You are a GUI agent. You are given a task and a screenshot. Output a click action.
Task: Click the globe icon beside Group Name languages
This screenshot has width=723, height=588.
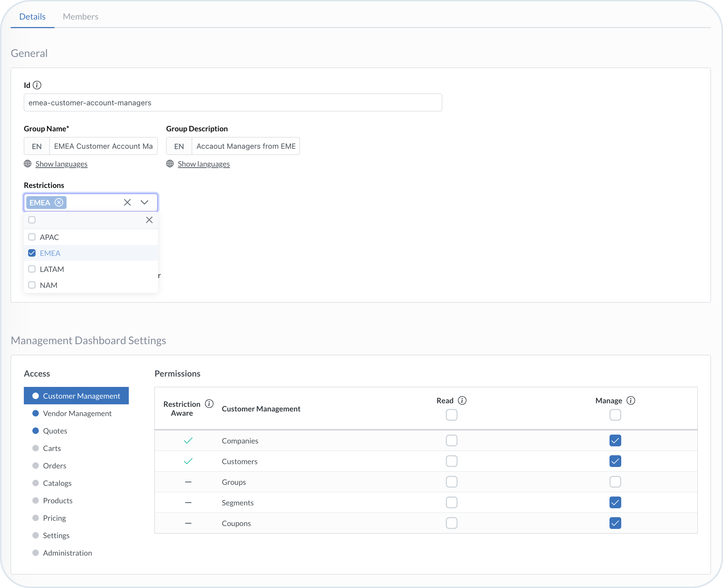pyautogui.click(x=28, y=164)
